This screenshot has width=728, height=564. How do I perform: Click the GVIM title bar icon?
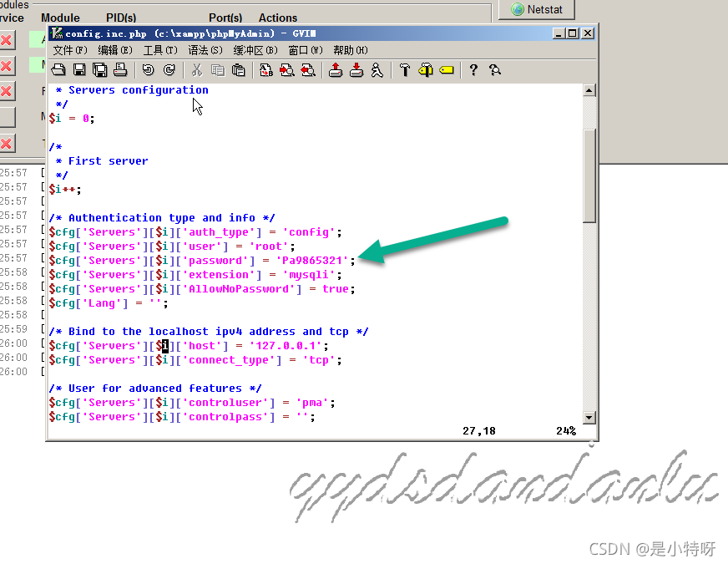point(57,33)
